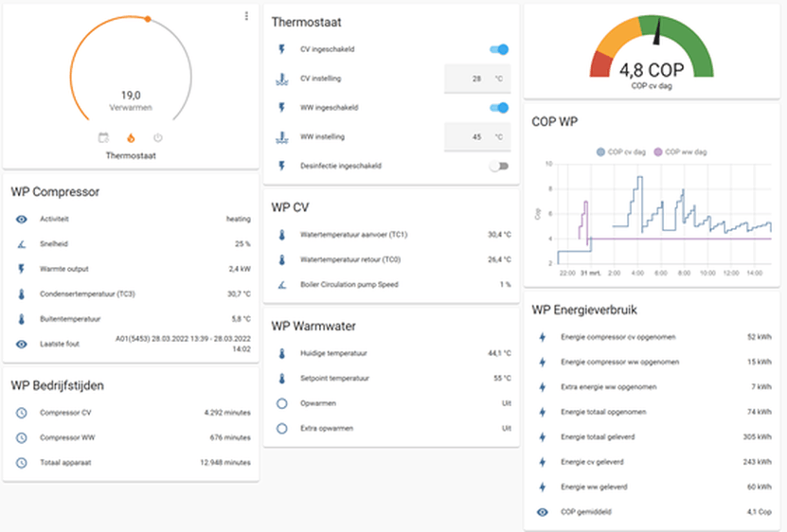
Task: Click the CV instelling temperature field
Action: tap(477, 79)
